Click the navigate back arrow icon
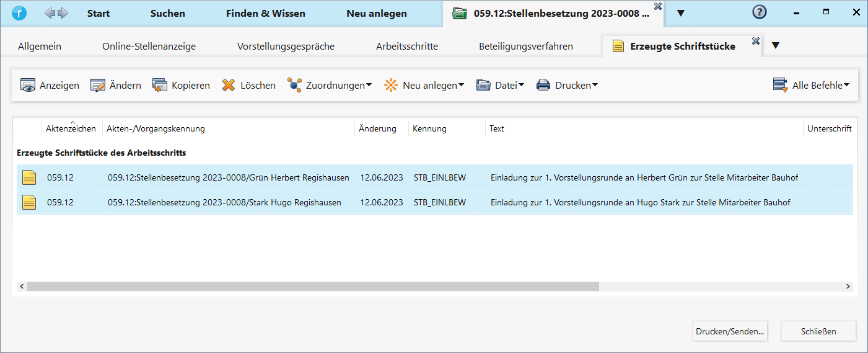 coord(50,13)
